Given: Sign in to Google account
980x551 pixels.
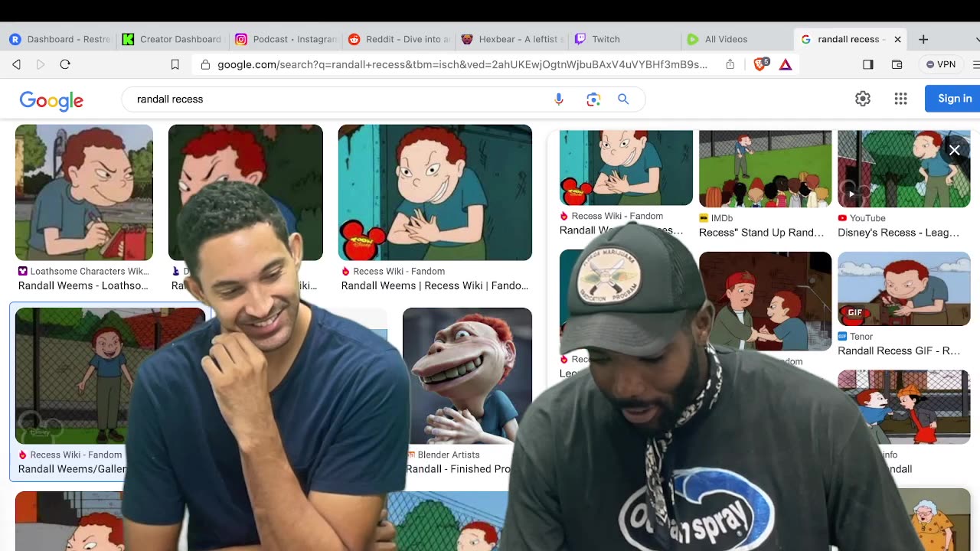Looking at the screenshot, I should [954, 99].
